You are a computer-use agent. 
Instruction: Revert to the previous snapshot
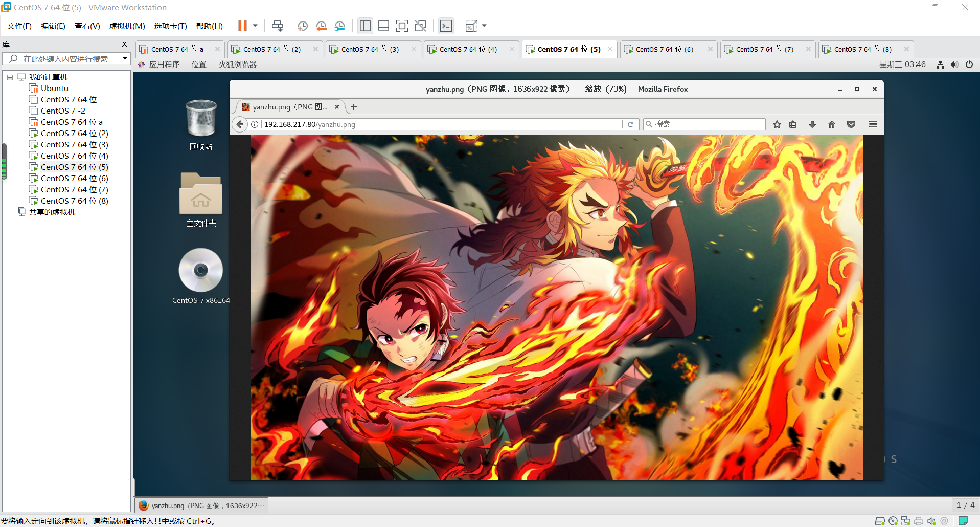pyautogui.click(x=321, y=26)
